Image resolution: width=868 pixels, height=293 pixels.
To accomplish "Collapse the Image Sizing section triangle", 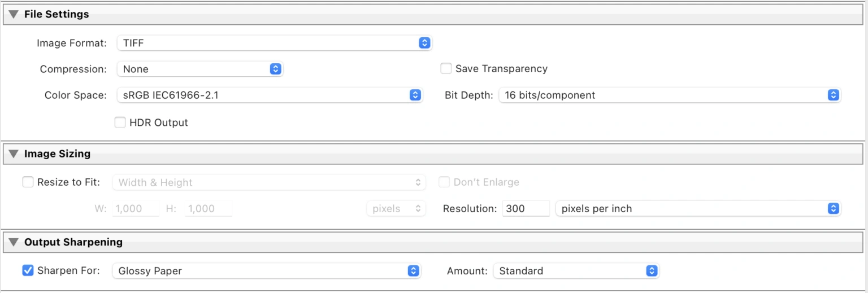I will pos(14,154).
